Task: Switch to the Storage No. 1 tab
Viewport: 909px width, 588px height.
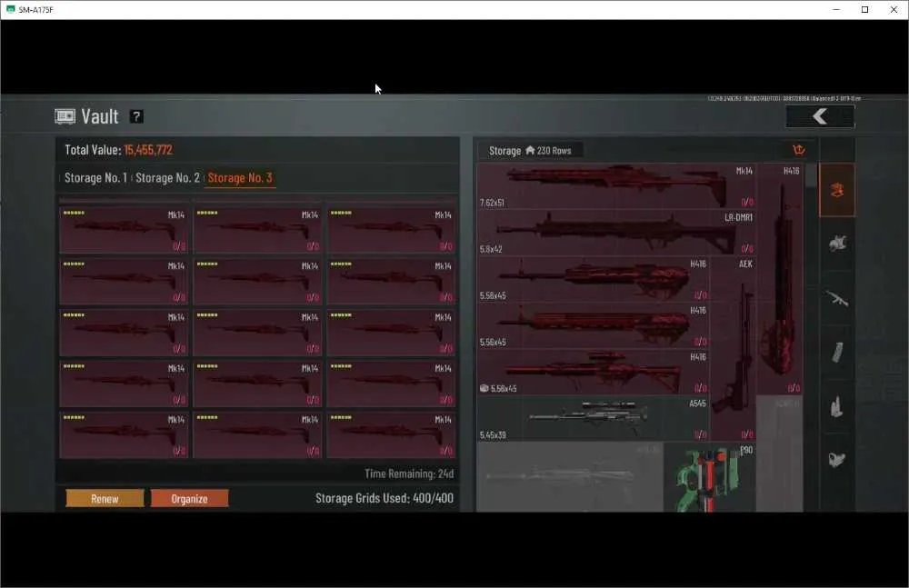Action: click(x=95, y=178)
